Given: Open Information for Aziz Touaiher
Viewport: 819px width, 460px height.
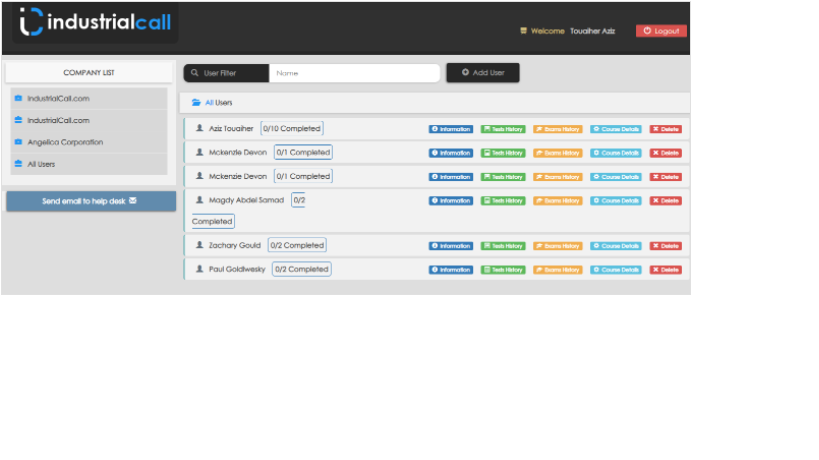Looking at the screenshot, I should click(x=451, y=129).
